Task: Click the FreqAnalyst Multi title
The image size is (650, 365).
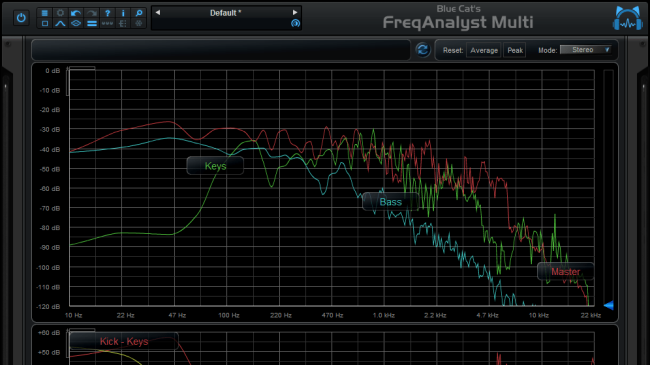Action: coord(458,22)
